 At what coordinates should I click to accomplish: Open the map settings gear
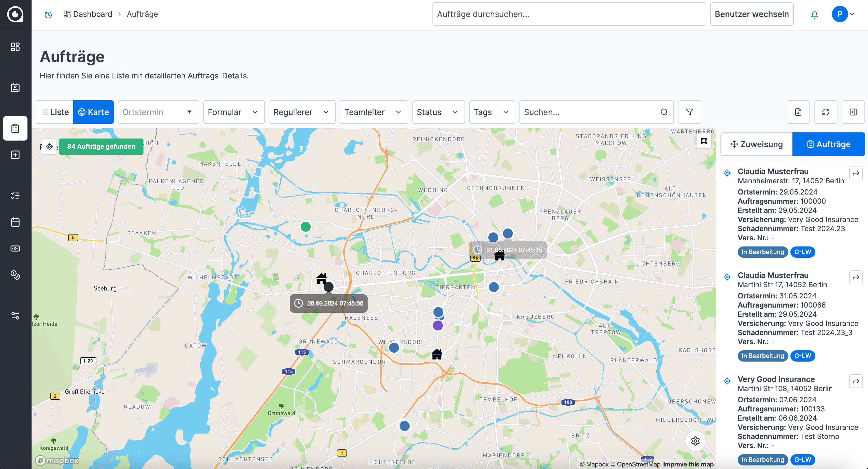(695, 441)
